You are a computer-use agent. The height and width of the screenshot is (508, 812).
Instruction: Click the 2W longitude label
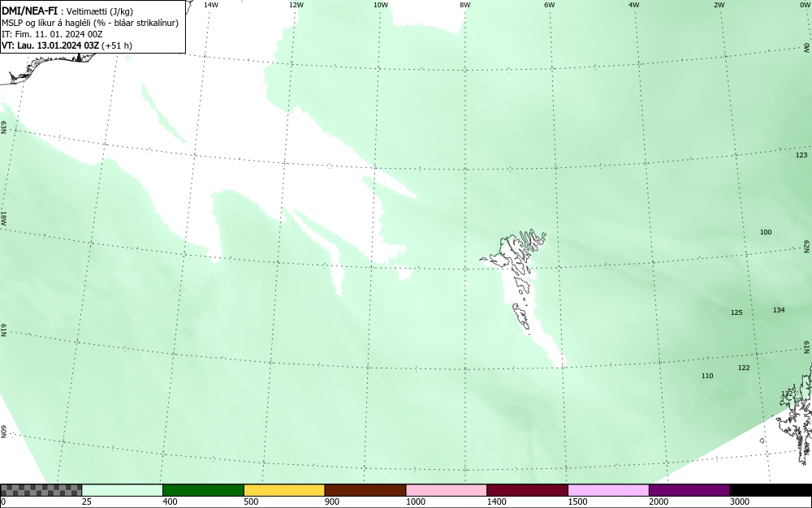pyautogui.click(x=719, y=5)
